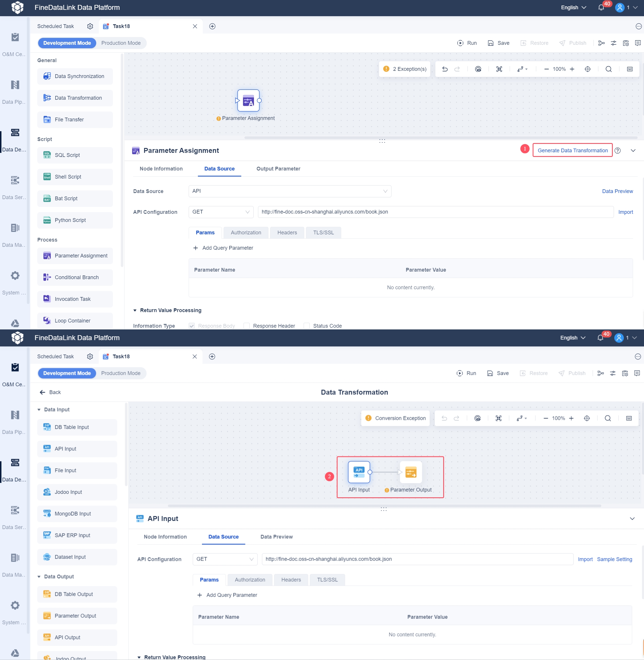Toggle Response Body checkbox
The height and width of the screenshot is (660, 644).
(192, 326)
